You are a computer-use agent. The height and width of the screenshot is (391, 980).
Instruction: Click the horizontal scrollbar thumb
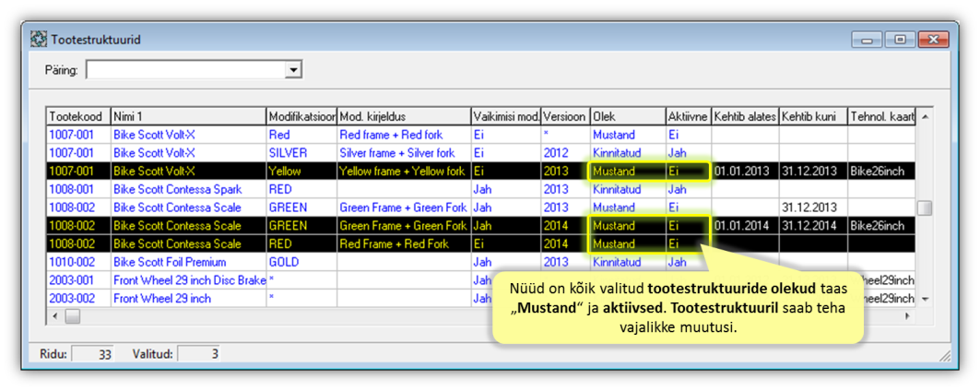(73, 316)
